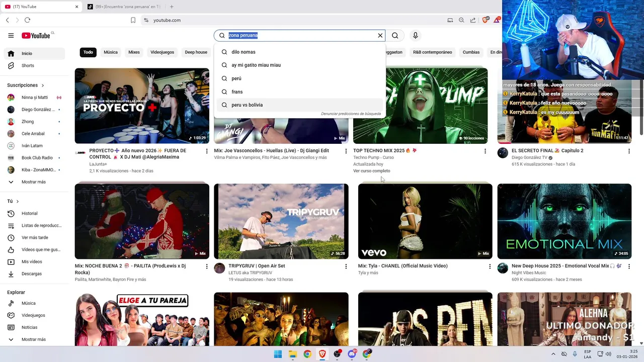Expand the Tú section arrow
This screenshot has width=644, height=362.
point(18,201)
